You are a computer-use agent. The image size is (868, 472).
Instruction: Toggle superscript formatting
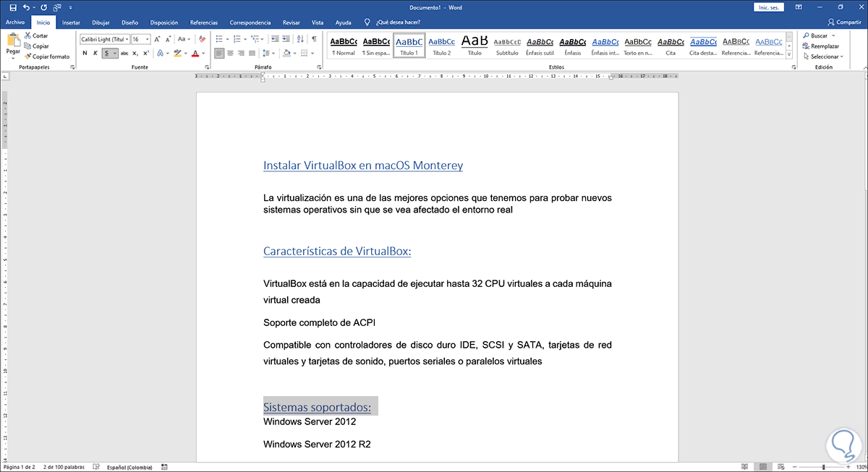145,53
